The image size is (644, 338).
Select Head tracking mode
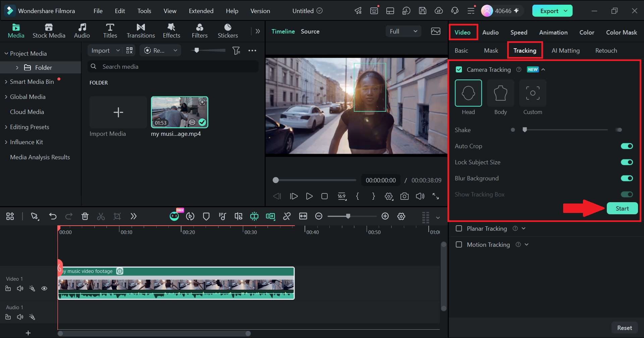[x=468, y=93]
